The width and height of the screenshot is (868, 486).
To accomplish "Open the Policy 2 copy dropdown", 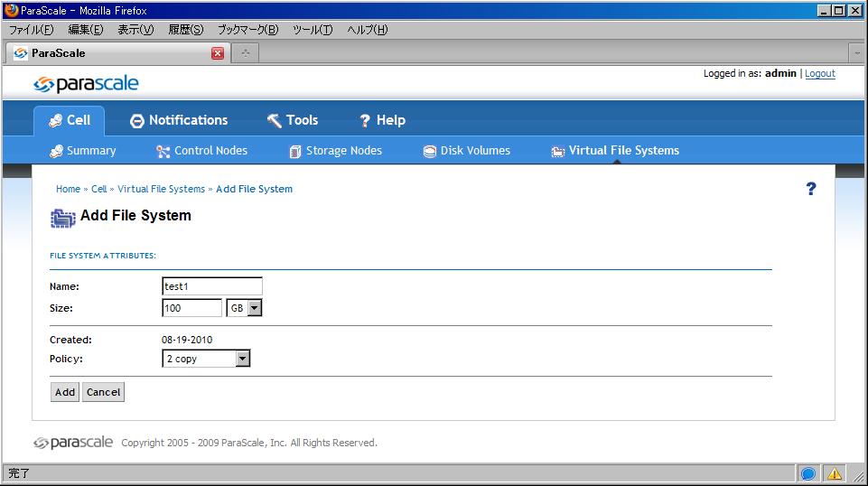I will [242, 359].
